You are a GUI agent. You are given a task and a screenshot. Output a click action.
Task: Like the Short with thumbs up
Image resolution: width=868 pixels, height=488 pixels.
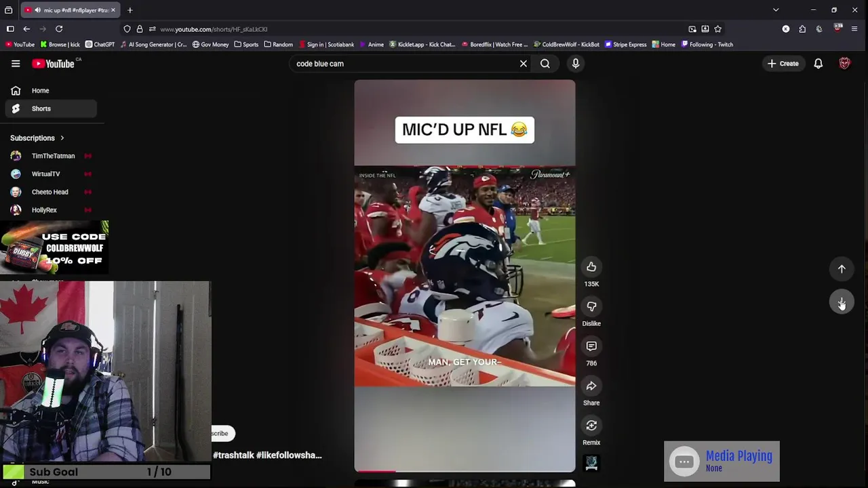click(591, 267)
